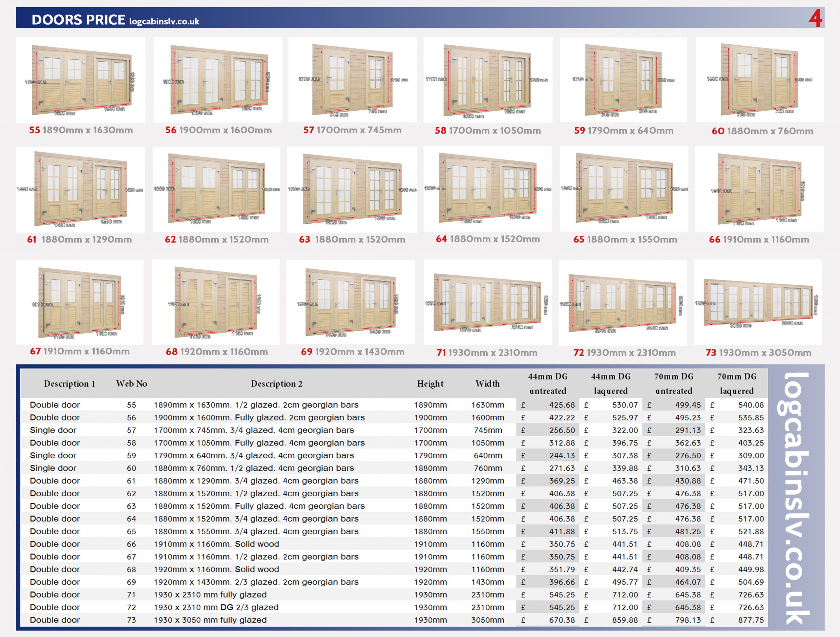Click door 69 product thumbnail
The width and height of the screenshot is (840, 637).
350,302
